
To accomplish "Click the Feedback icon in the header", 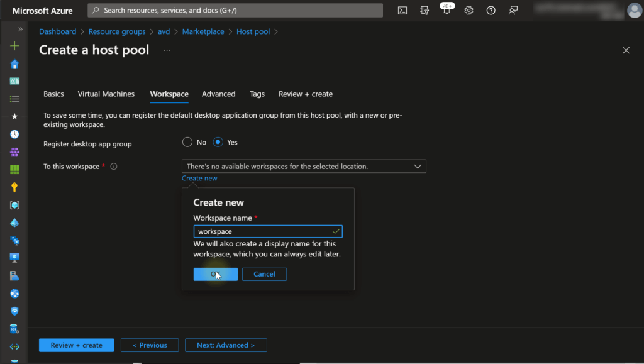I will point(513,11).
